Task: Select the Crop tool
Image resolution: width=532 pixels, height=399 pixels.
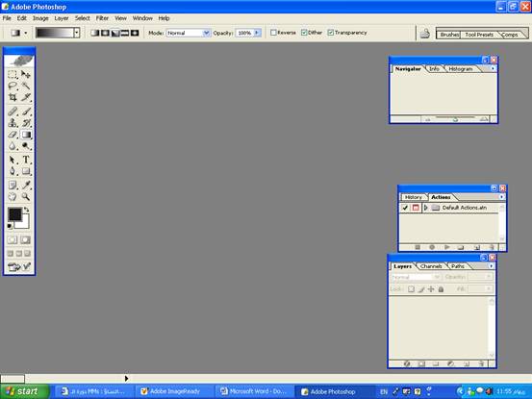Action: pos(13,98)
